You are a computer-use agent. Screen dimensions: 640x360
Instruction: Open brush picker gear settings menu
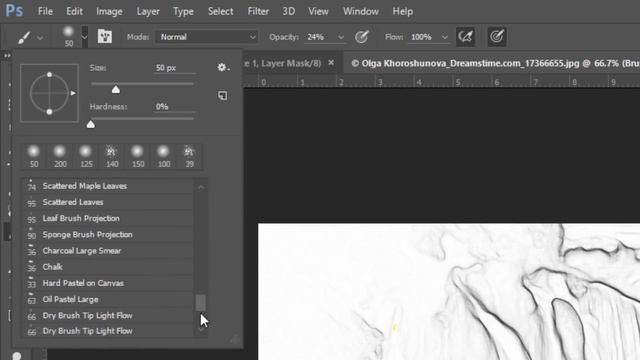click(x=223, y=67)
